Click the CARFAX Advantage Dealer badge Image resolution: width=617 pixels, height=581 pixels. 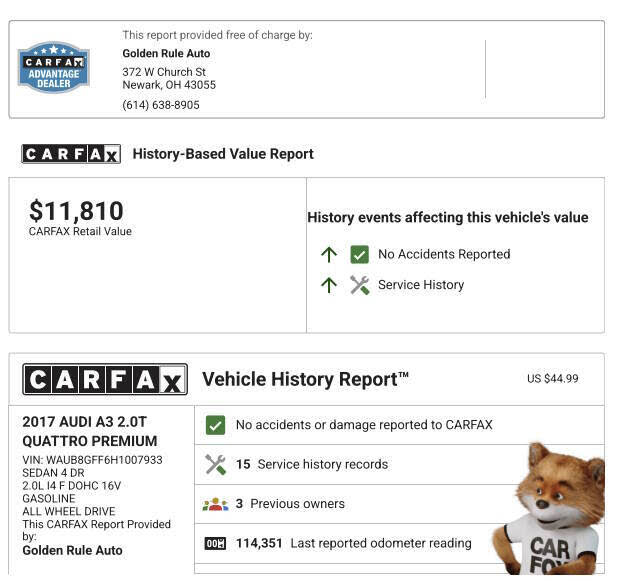pyautogui.click(x=53, y=67)
